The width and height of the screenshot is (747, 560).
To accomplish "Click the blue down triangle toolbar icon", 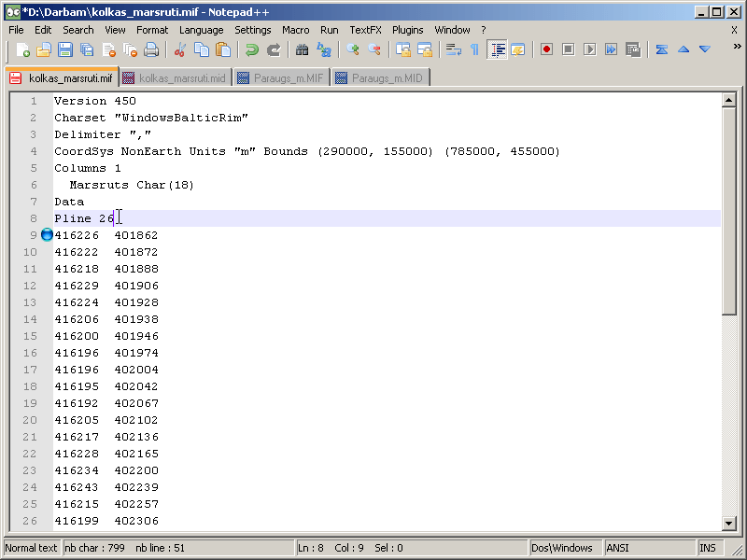I will tap(705, 49).
